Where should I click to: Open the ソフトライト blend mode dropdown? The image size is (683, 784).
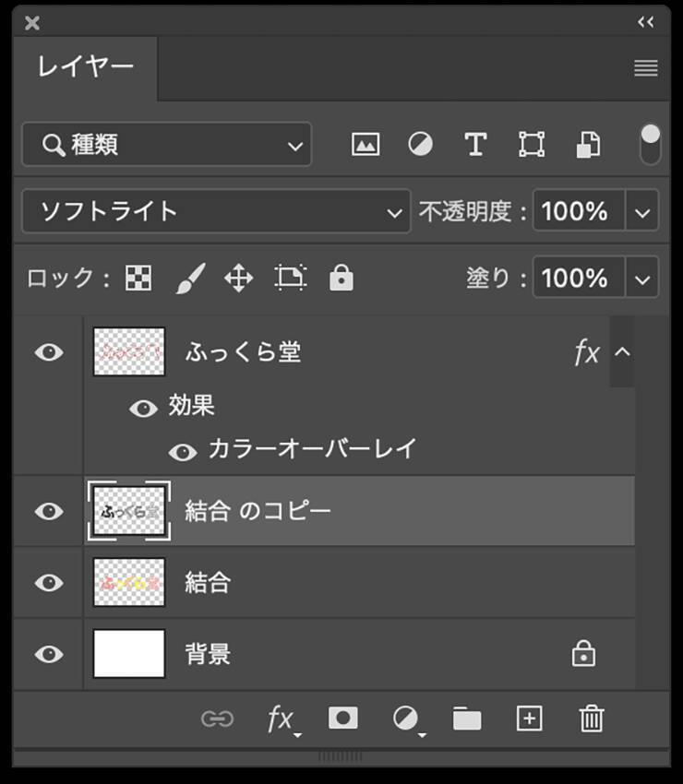coord(216,211)
